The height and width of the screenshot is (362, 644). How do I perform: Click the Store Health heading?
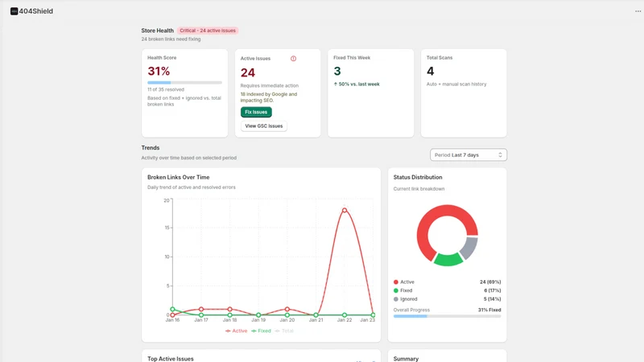click(x=157, y=31)
